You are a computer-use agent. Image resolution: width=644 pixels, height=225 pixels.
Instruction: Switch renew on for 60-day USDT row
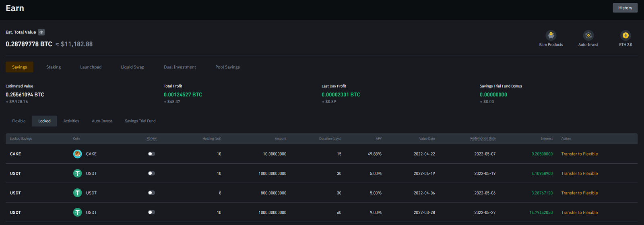[151, 212]
